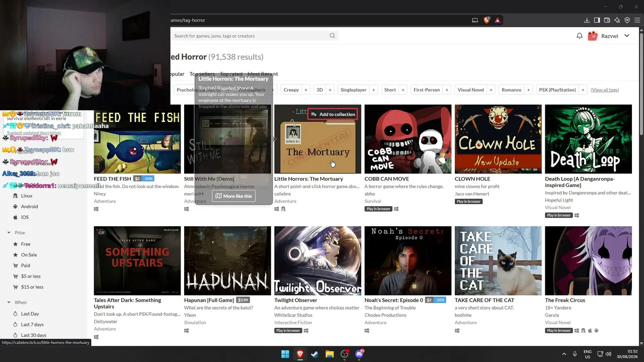Open the COBB CAN MOVE title link

(386, 178)
